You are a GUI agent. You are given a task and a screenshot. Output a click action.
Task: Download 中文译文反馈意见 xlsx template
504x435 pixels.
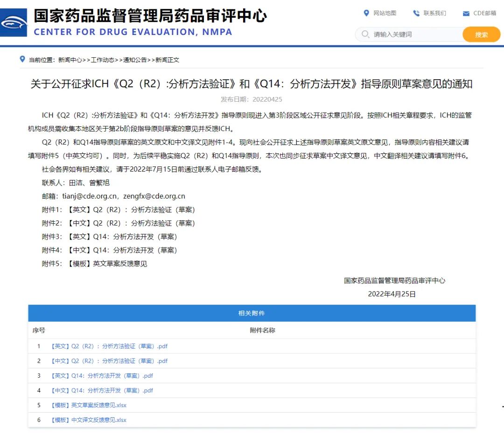(x=89, y=420)
